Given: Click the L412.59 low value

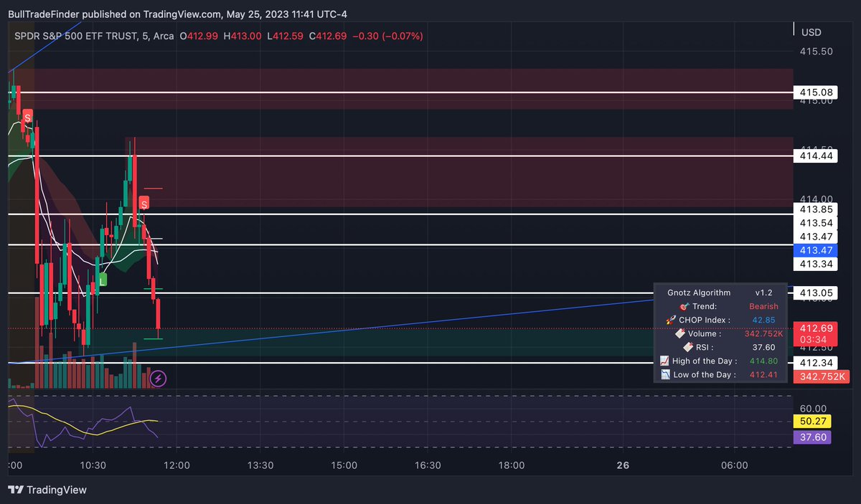Looking at the screenshot, I should point(286,36).
